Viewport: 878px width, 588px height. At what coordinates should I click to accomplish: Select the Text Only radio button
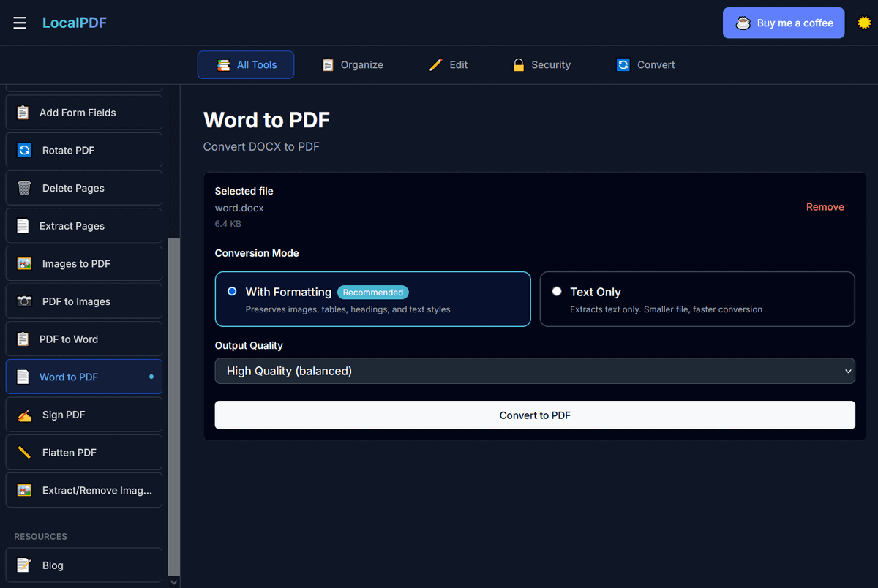(x=557, y=291)
